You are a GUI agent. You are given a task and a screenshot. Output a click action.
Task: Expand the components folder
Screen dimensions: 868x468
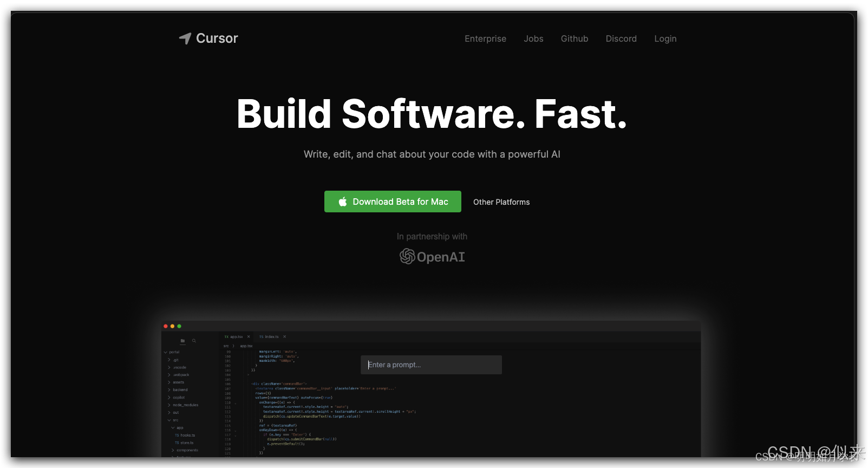tap(186, 451)
